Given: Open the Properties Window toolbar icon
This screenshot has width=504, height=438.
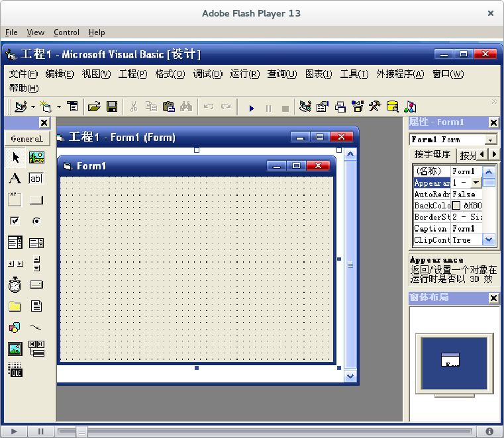Looking at the screenshot, I should coord(323,107).
